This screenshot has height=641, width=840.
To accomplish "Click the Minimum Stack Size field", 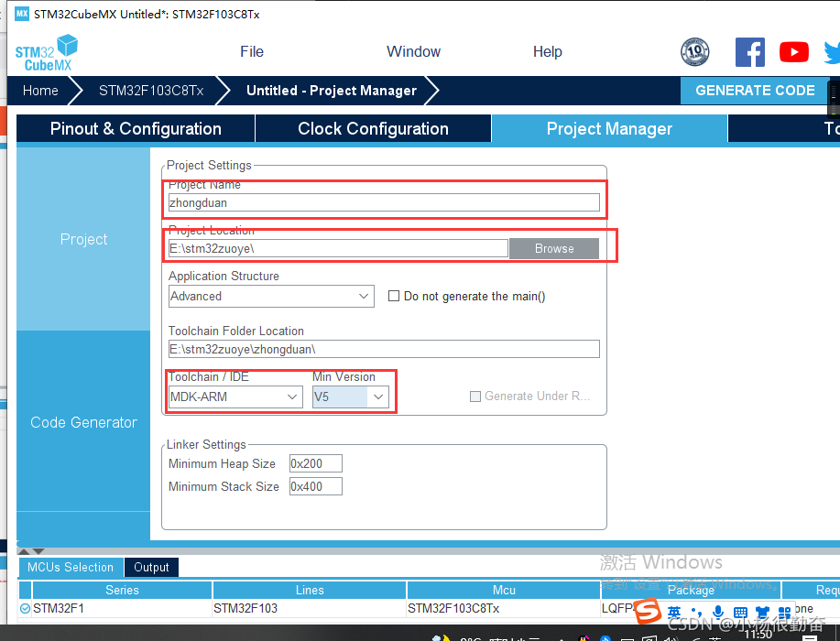I will (x=315, y=487).
